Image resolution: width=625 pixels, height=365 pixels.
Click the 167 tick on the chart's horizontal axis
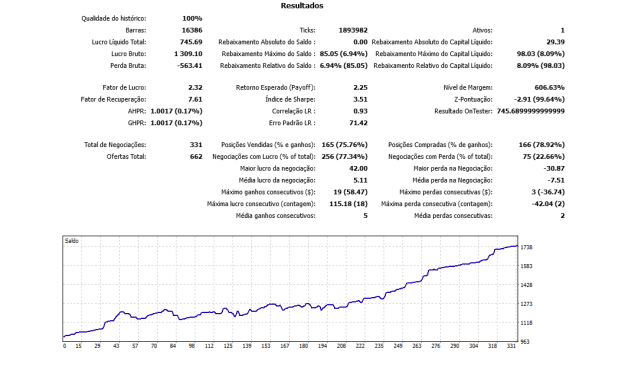(285, 346)
